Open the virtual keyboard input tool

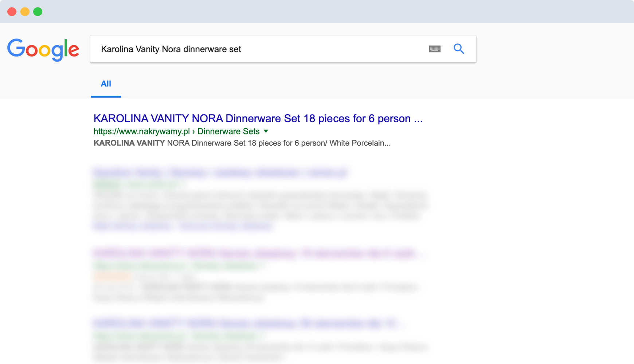pyautogui.click(x=434, y=49)
